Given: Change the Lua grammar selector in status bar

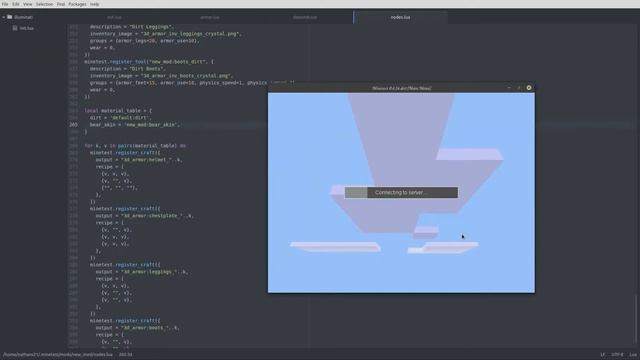Looking at the screenshot, I should [633, 355].
